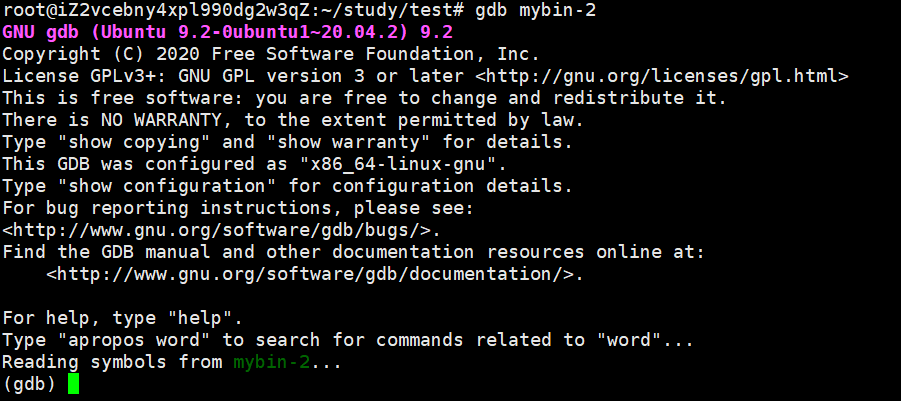The image size is (901, 401).
Task: Click the GPL license URL gnu.org/licenses/gpl.html
Action: pos(661,76)
